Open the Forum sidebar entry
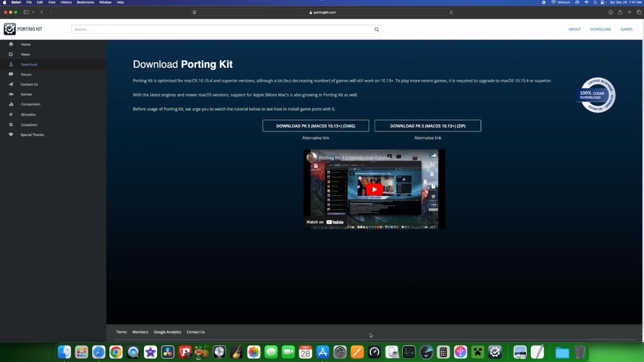 26,74
